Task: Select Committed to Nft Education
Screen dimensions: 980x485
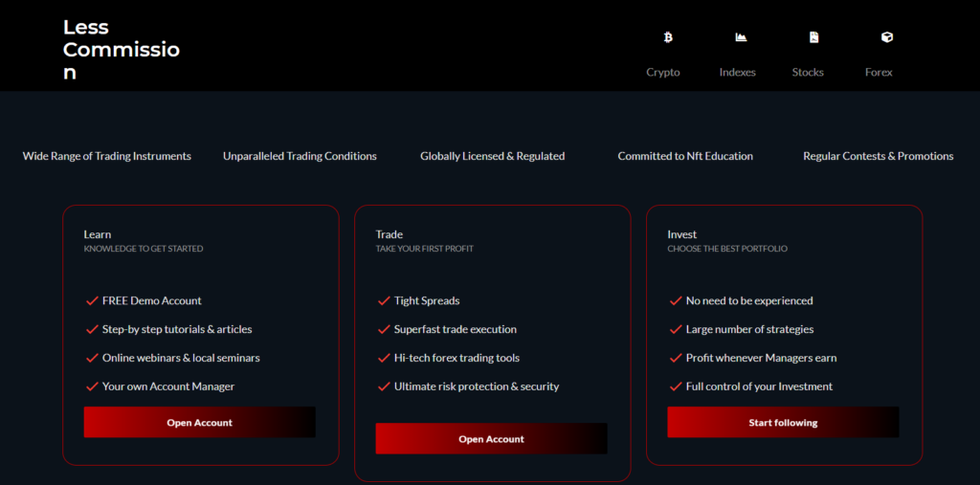Action: pos(685,156)
